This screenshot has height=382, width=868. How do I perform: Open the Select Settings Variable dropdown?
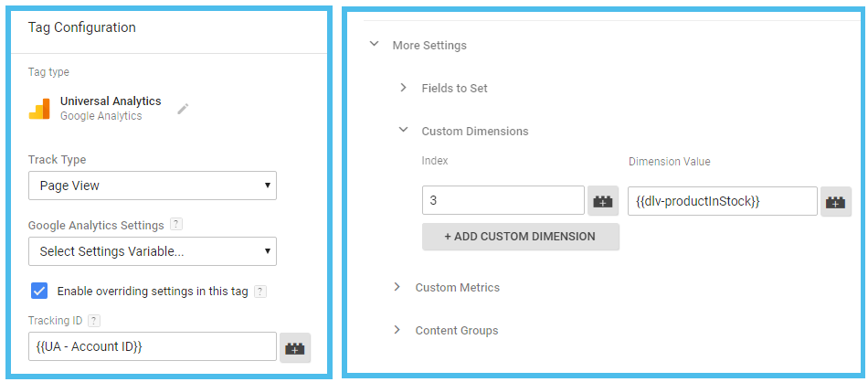coord(153,251)
